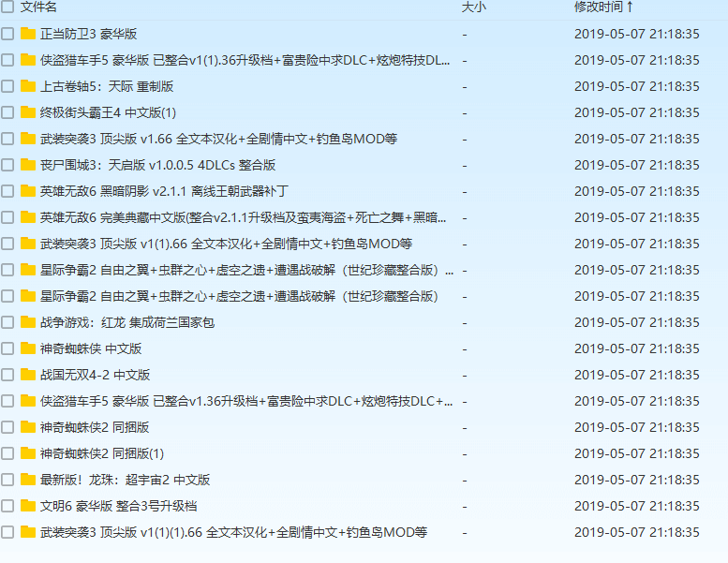Click modified date of 战国无双4-2 中文版 row
This screenshot has width=728, height=563.
click(636, 375)
